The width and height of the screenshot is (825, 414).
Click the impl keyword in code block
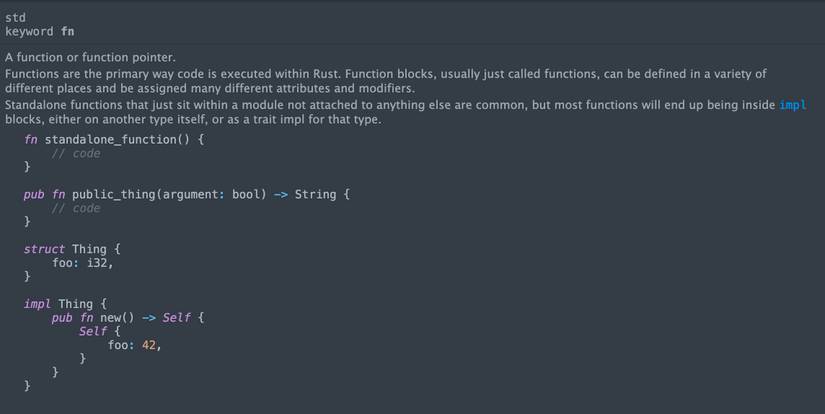click(x=37, y=304)
